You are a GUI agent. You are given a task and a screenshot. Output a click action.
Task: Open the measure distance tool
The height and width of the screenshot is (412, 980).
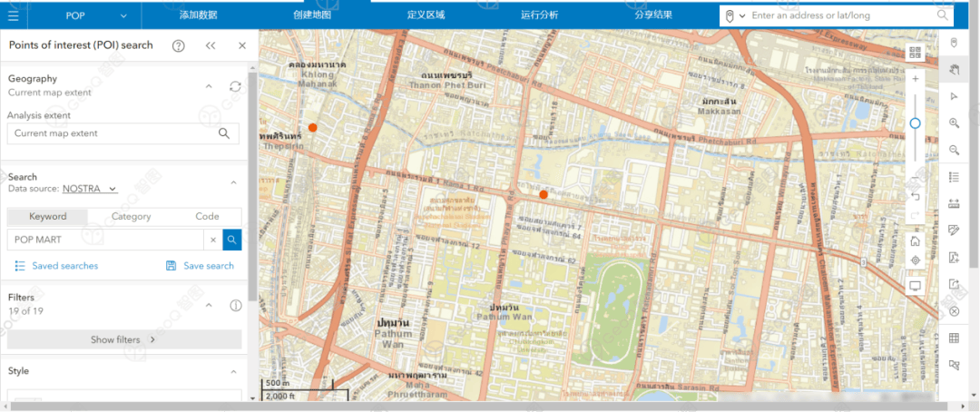click(954, 204)
